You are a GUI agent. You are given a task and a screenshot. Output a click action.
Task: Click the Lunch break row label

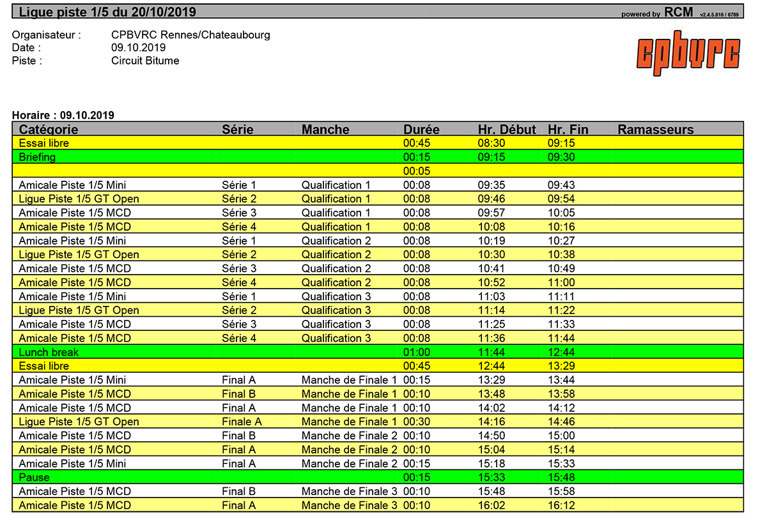pos(49,353)
